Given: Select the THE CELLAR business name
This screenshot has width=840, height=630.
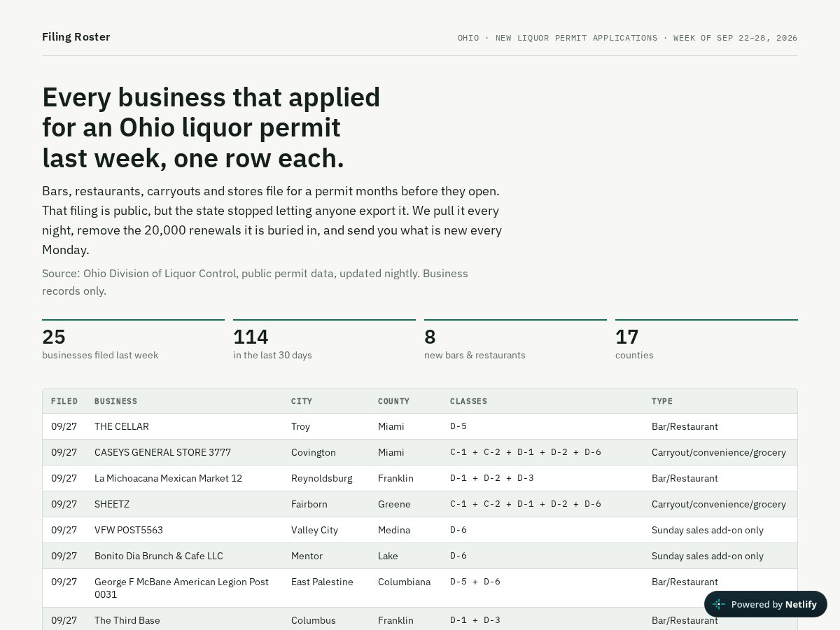Looking at the screenshot, I should click(x=122, y=426).
